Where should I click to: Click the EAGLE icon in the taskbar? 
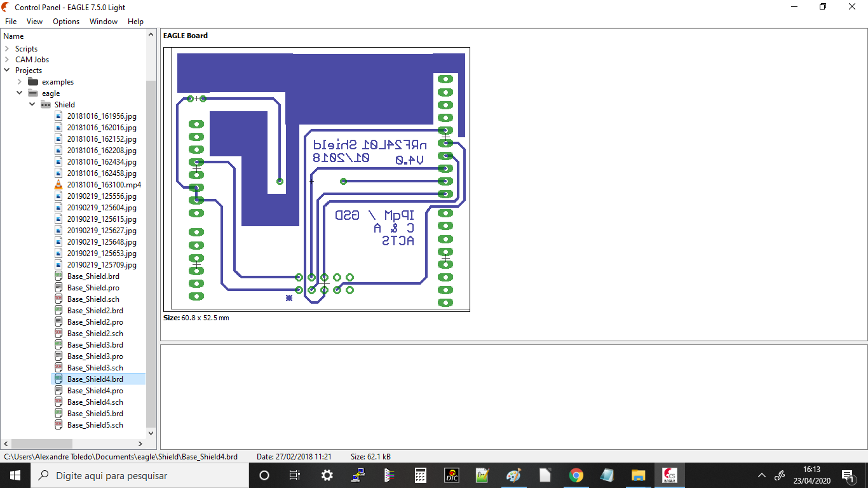[669, 475]
